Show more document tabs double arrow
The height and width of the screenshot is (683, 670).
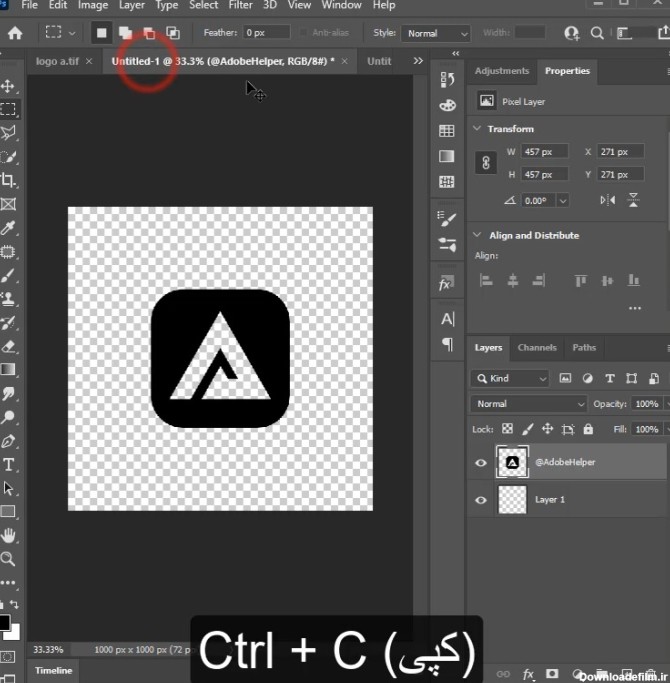(418, 61)
